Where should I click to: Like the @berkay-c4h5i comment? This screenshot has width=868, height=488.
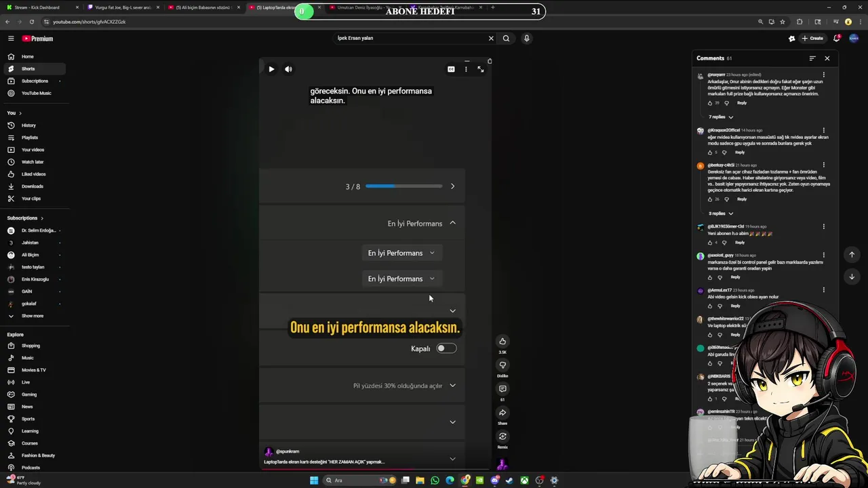pyautogui.click(x=710, y=199)
